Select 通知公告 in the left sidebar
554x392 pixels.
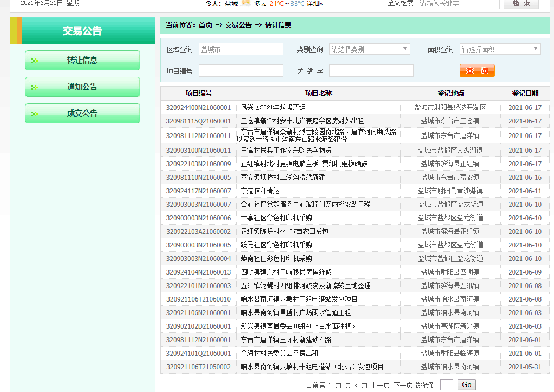[x=82, y=87]
